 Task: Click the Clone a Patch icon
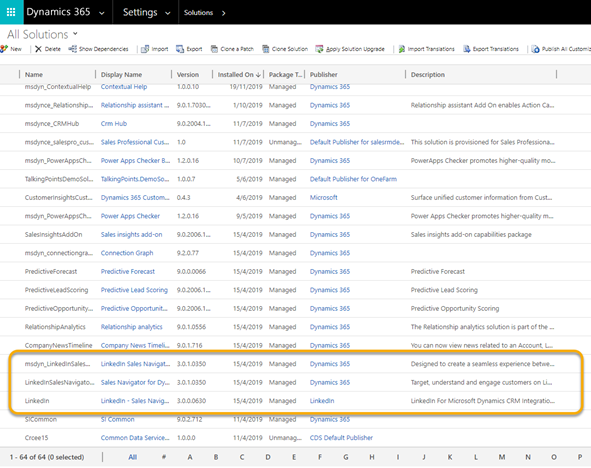(x=214, y=49)
